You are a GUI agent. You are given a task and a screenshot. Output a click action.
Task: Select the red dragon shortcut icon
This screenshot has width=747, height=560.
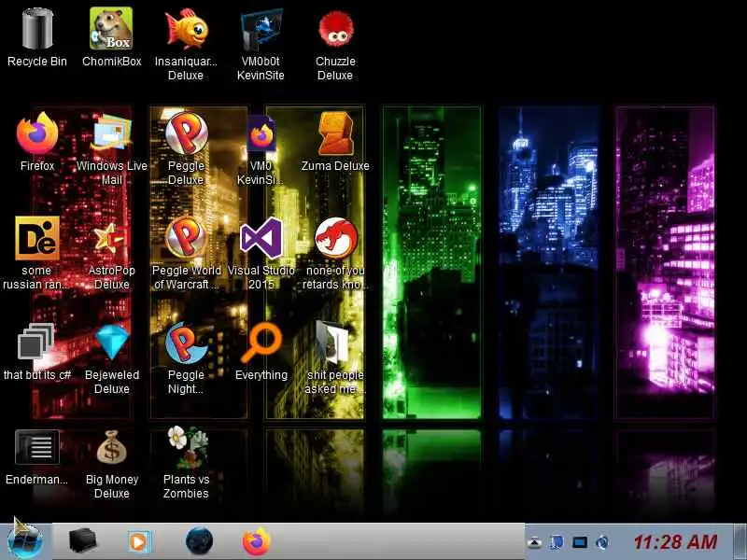tap(336, 238)
